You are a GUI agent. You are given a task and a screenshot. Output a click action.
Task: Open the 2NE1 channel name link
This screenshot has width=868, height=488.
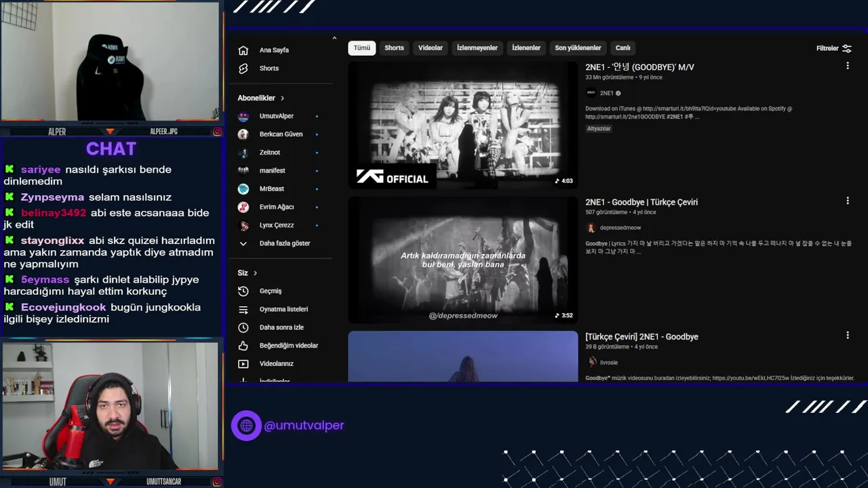607,94
